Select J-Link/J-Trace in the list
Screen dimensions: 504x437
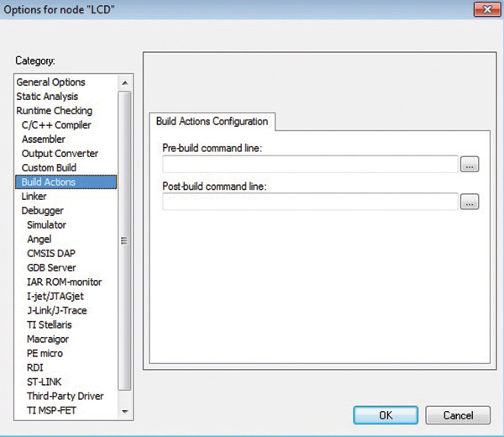56,311
